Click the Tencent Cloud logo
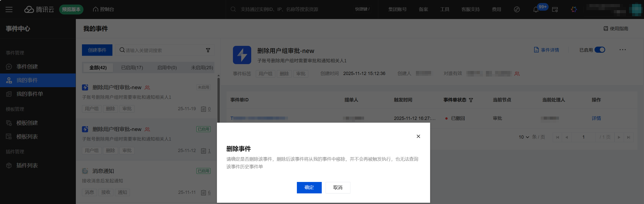The width and height of the screenshot is (644, 204). click(39, 9)
